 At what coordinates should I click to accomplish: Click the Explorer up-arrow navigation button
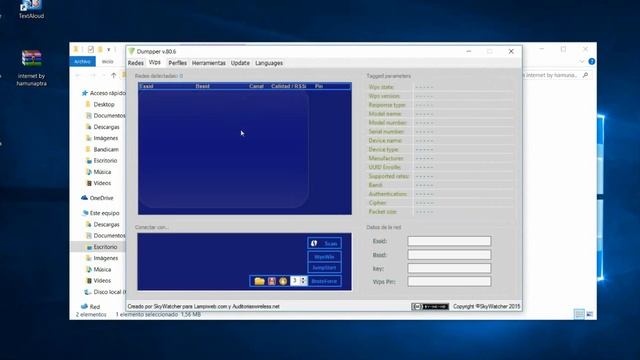tap(113, 75)
